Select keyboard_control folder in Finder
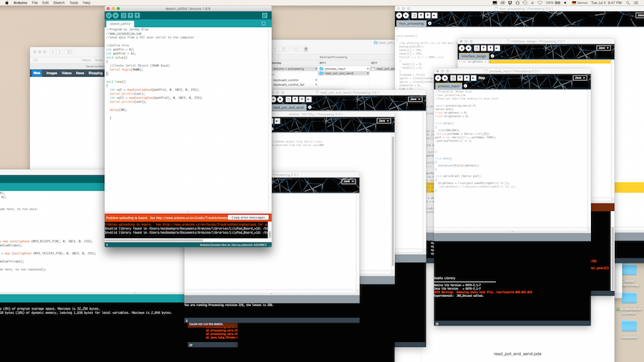Screen dimensions: 644x362 coord(294,80)
